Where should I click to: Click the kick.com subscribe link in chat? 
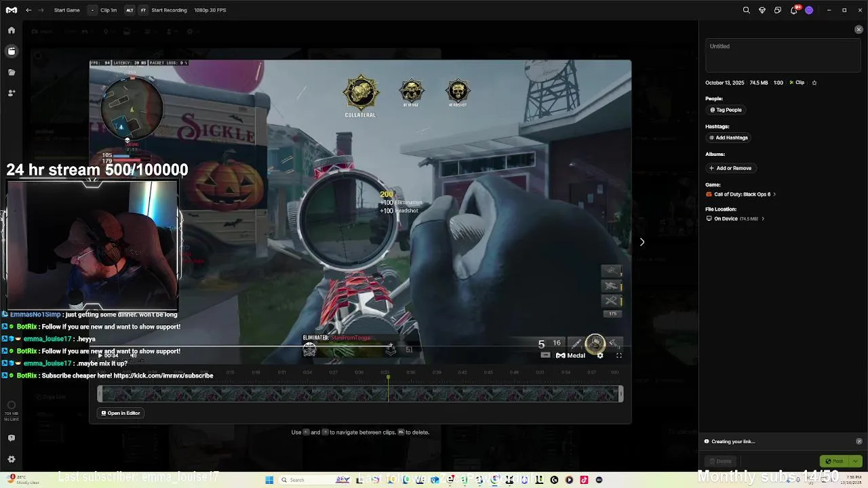(163, 375)
